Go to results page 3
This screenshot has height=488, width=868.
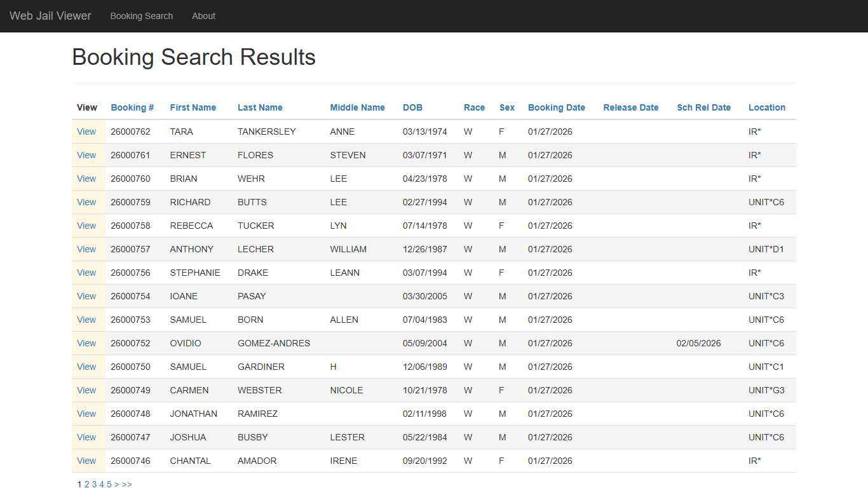point(93,484)
